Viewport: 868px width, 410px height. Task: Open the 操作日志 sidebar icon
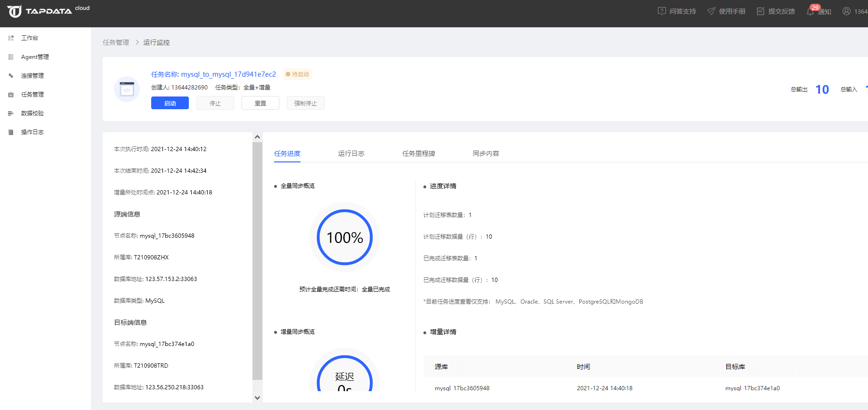point(11,132)
